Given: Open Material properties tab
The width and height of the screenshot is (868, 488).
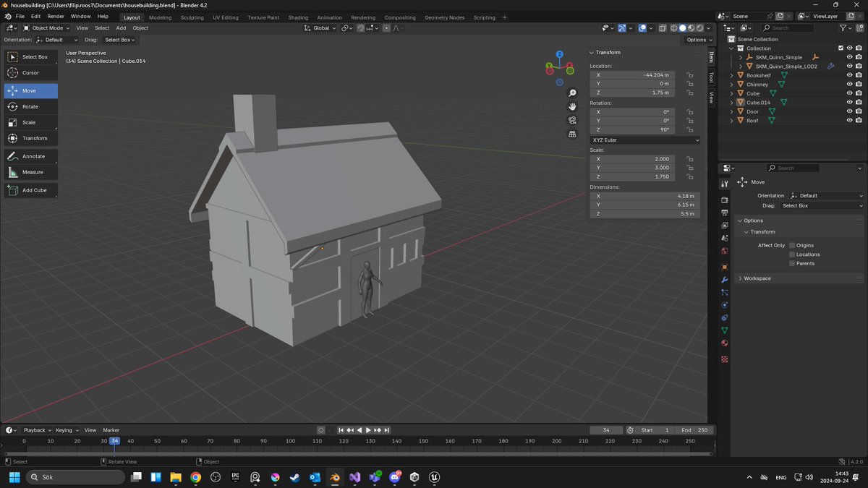Looking at the screenshot, I should (724, 343).
